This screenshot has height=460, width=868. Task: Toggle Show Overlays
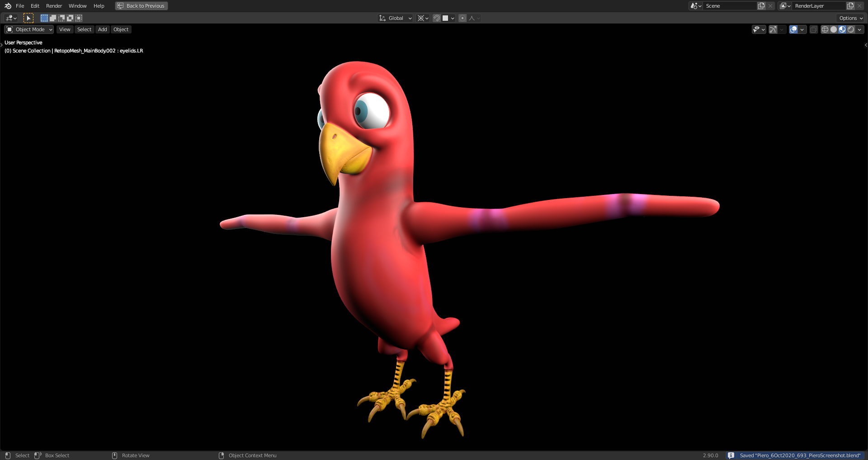point(793,29)
